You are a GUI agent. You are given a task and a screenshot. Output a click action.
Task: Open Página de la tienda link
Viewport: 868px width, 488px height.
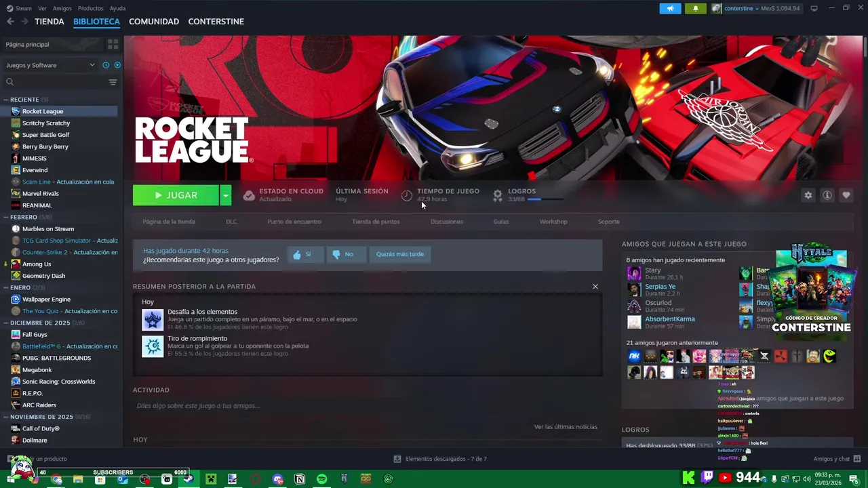(x=169, y=222)
